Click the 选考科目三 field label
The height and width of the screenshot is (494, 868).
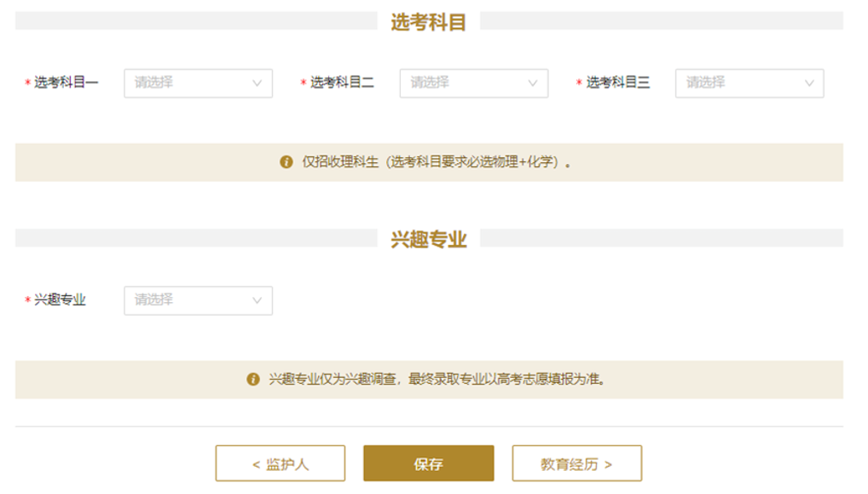click(x=617, y=83)
